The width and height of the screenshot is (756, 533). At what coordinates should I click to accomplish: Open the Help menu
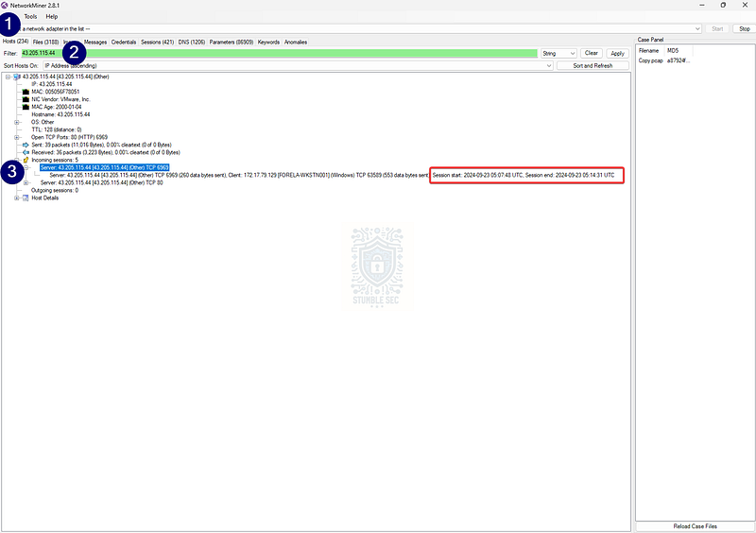click(52, 16)
